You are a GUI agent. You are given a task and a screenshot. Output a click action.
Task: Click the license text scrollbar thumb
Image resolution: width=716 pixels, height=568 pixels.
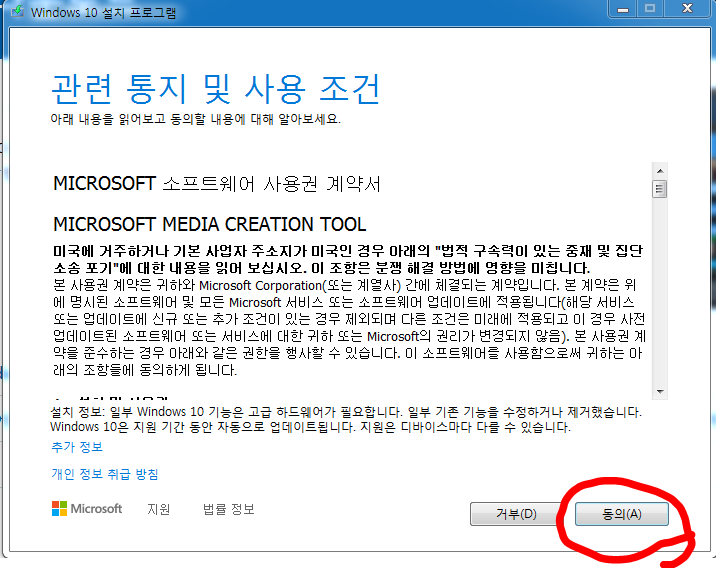click(660, 189)
